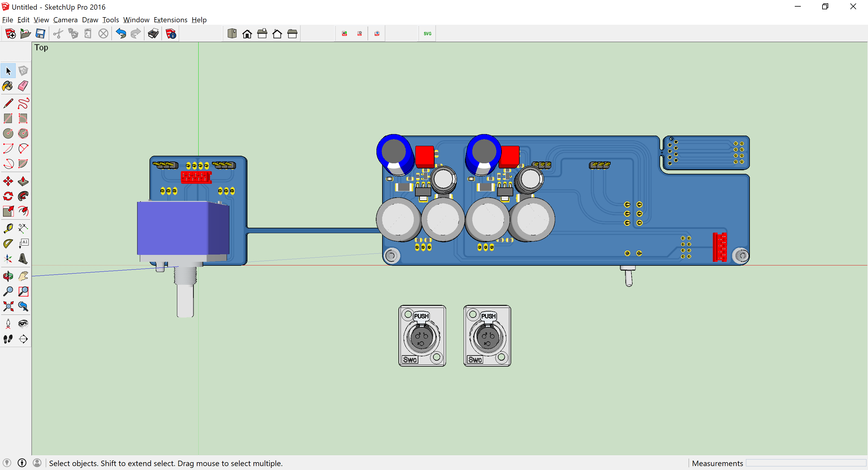Click the Zoom Extents tool
This screenshot has height=470, width=868.
pos(8,306)
